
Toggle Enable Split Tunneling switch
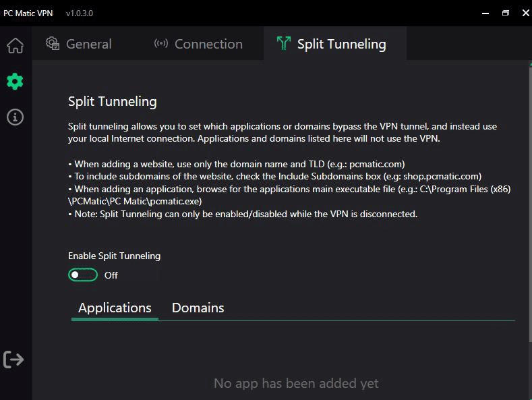pyautogui.click(x=83, y=275)
